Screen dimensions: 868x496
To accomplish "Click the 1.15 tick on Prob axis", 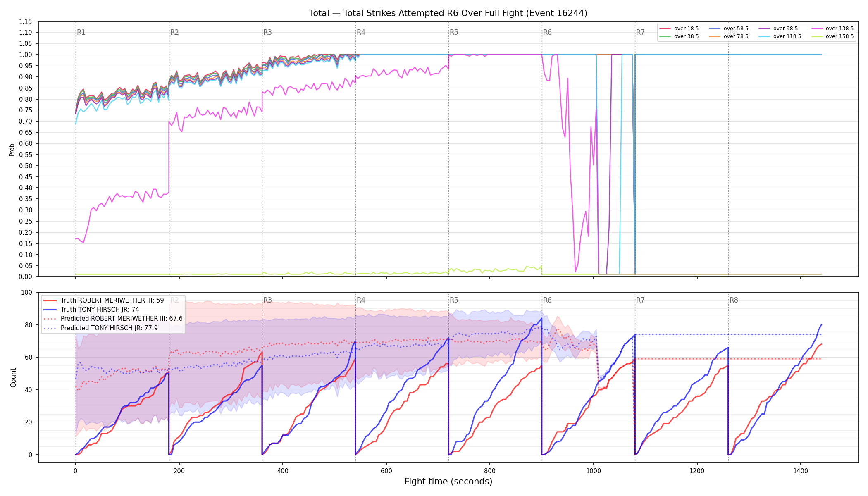I will point(25,21).
